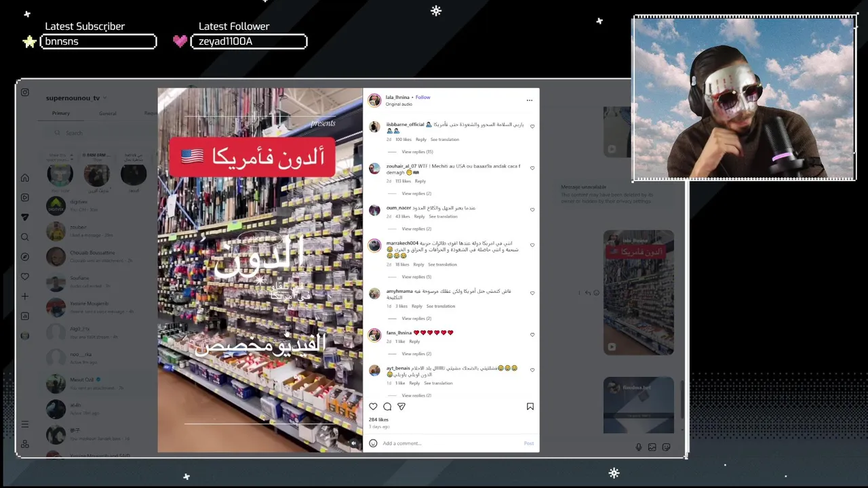The image size is (868, 488).
Task: Open Messages in Instagram sidebar
Action: (25, 217)
